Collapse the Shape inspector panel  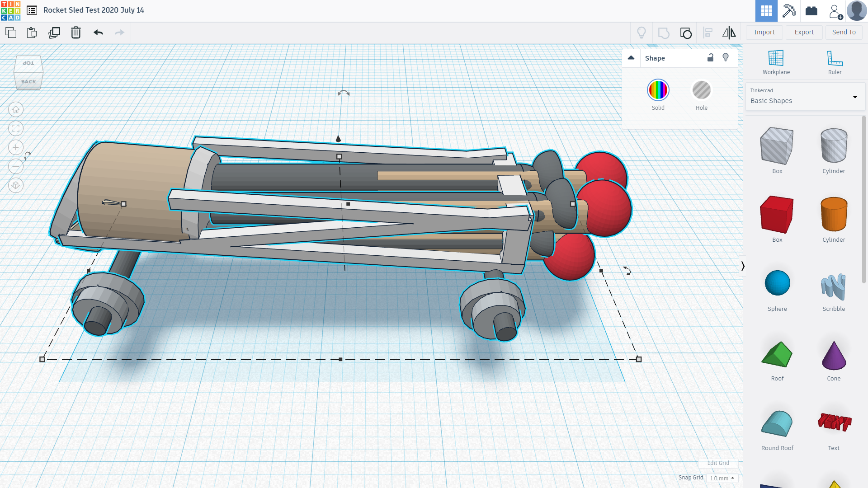[x=631, y=58]
